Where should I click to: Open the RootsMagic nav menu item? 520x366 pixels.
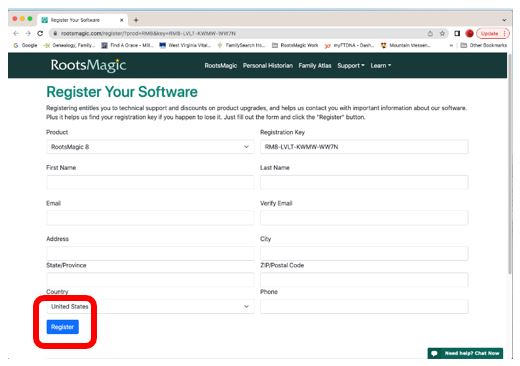click(x=221, y=66)
